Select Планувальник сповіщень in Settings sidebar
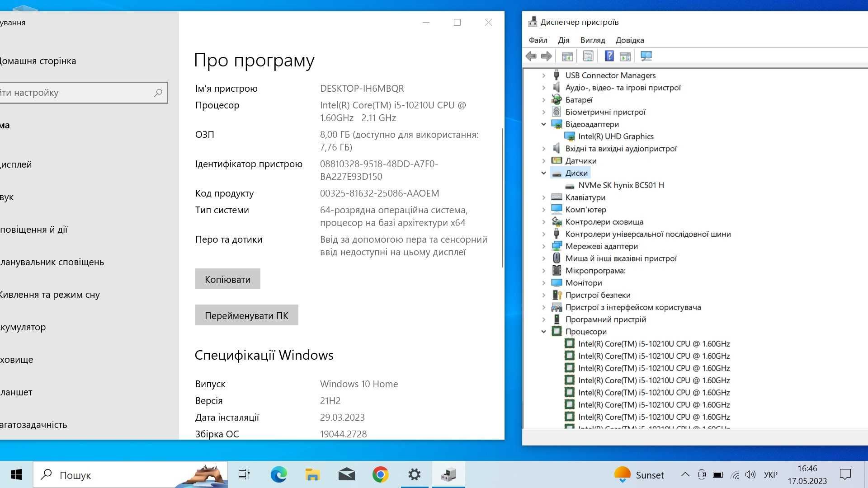This screenshot has height=488, width=868. coord(51,262)
